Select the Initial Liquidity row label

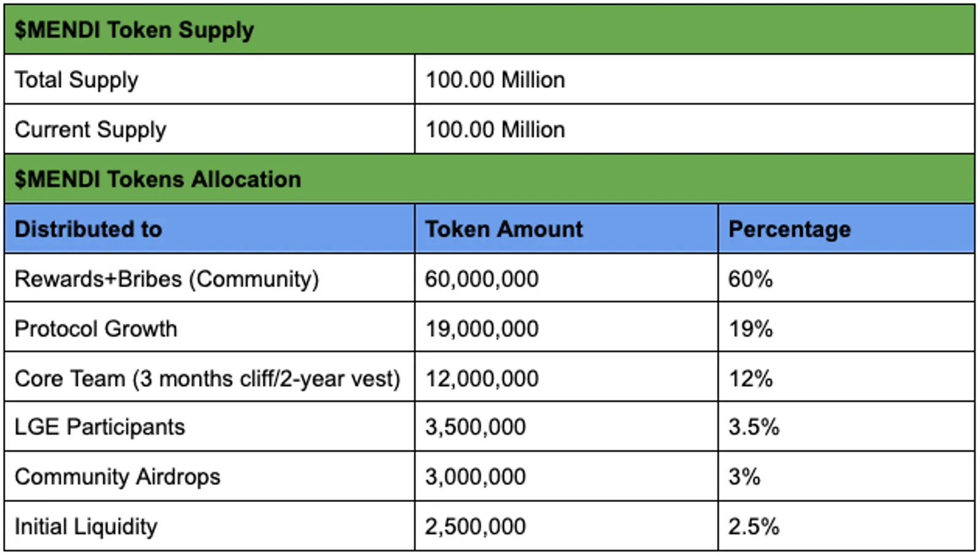pos(209,526)
